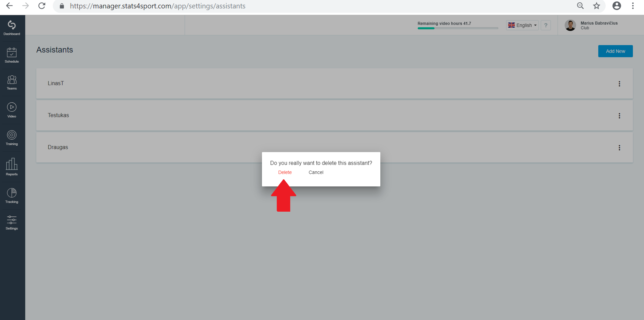The height and width of the screenshot is (320, 644).
Task: Open the Tracking pie icon
Action: coord(12,193)
